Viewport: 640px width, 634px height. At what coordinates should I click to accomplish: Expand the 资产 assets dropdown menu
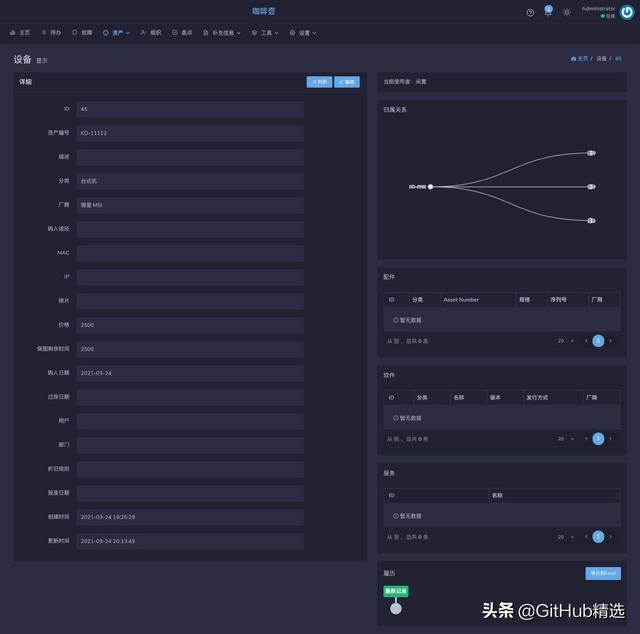click(116, 33)
